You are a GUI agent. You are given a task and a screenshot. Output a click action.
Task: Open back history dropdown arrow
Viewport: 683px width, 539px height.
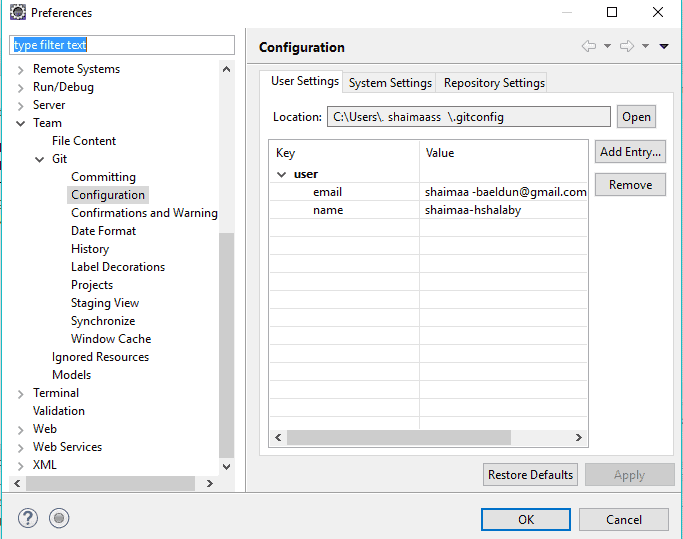pyautogui.click(x=607, y=47)
